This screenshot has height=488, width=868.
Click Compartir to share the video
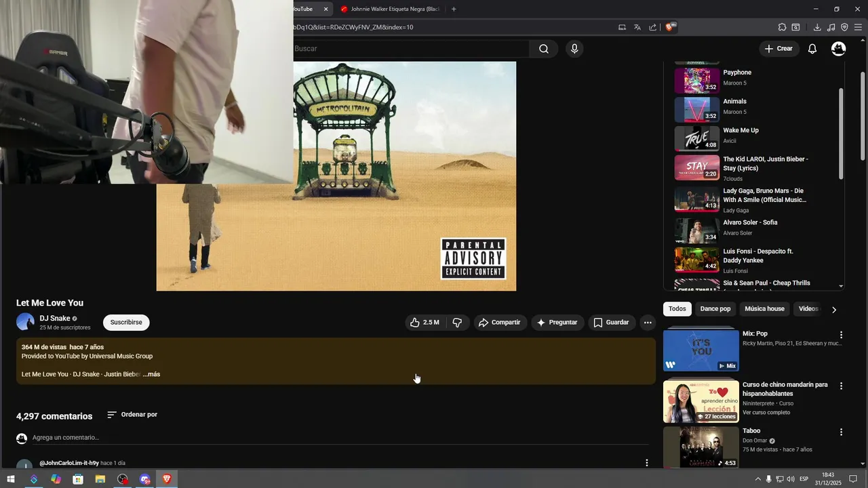[499, 323]
